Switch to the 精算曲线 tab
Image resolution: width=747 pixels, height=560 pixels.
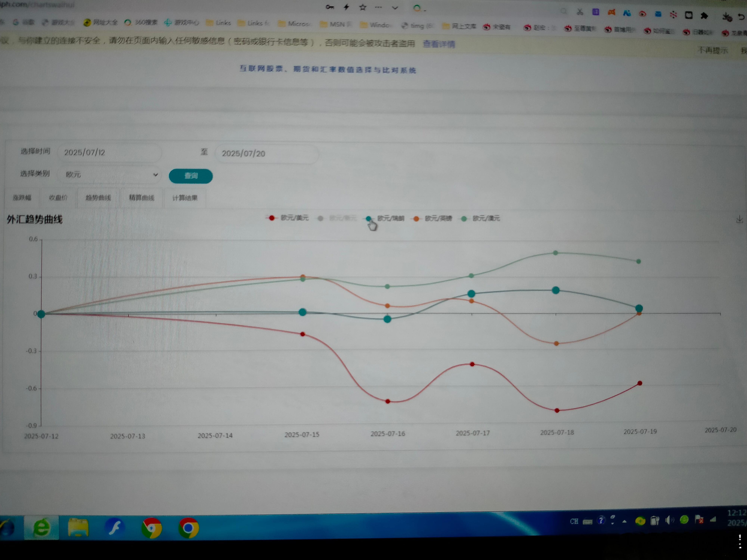(x=142, y=198)
